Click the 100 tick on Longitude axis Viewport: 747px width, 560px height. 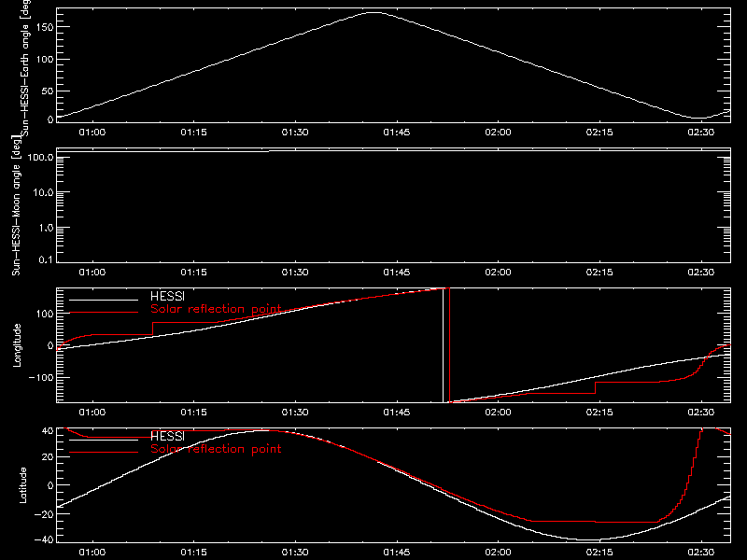coord(45,314)
